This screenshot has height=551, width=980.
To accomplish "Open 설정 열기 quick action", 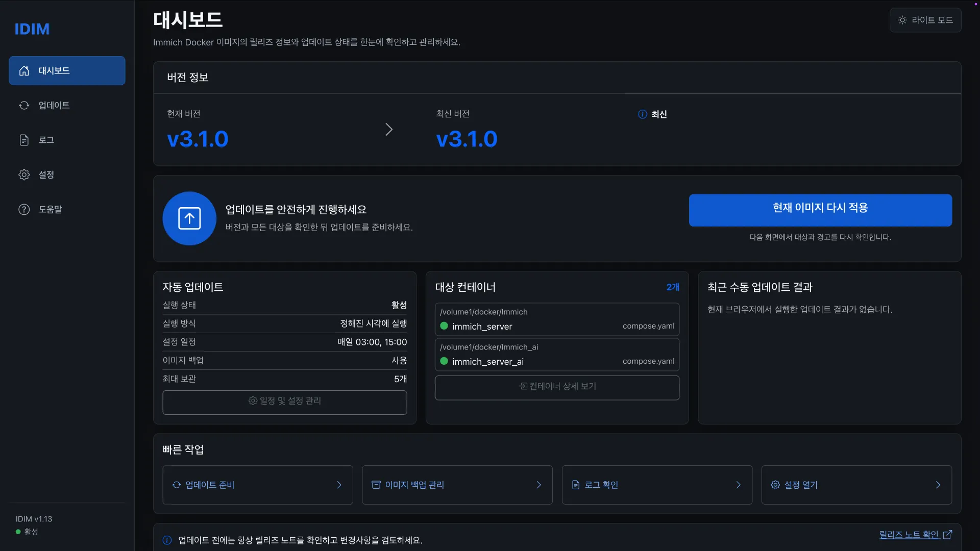I will pos(856,485).
